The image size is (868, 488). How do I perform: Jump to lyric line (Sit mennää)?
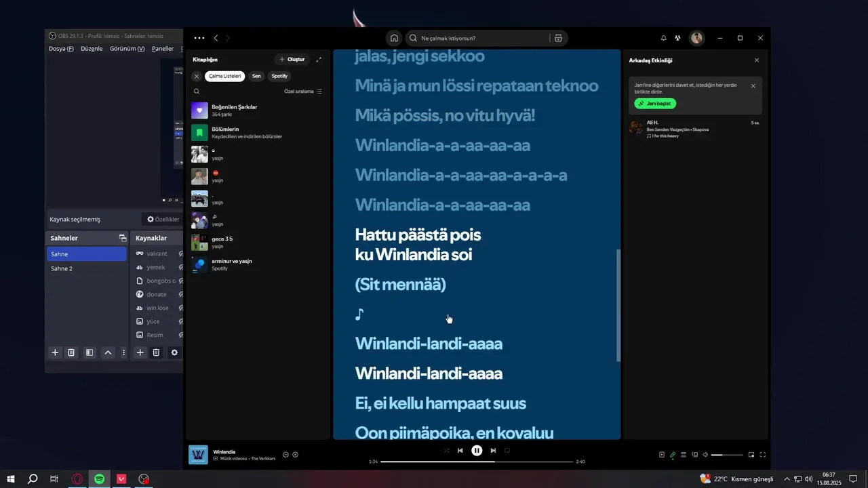point(400,285)
